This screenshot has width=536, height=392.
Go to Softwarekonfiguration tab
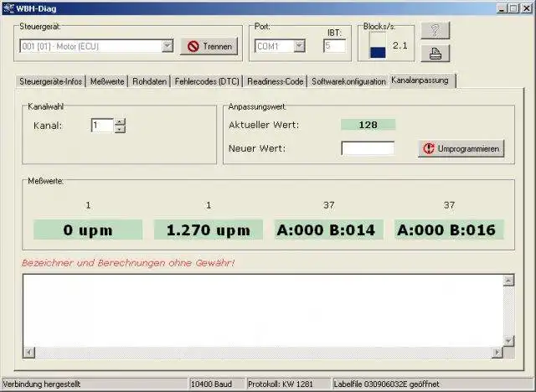[x=348, y=81]
